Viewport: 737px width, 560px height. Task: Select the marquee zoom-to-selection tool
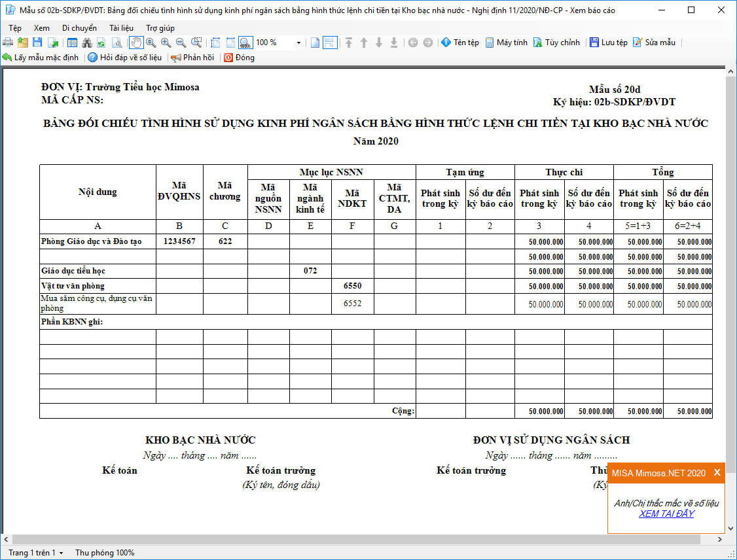click(x=196, y=43)
